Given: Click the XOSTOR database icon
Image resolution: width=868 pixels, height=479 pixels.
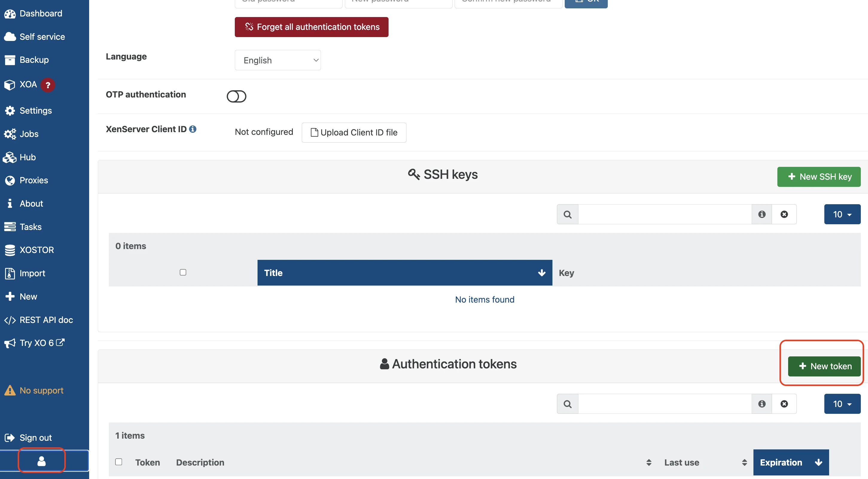Looking at the screenshot, I should pyautogui.click(x=10, y=250).
